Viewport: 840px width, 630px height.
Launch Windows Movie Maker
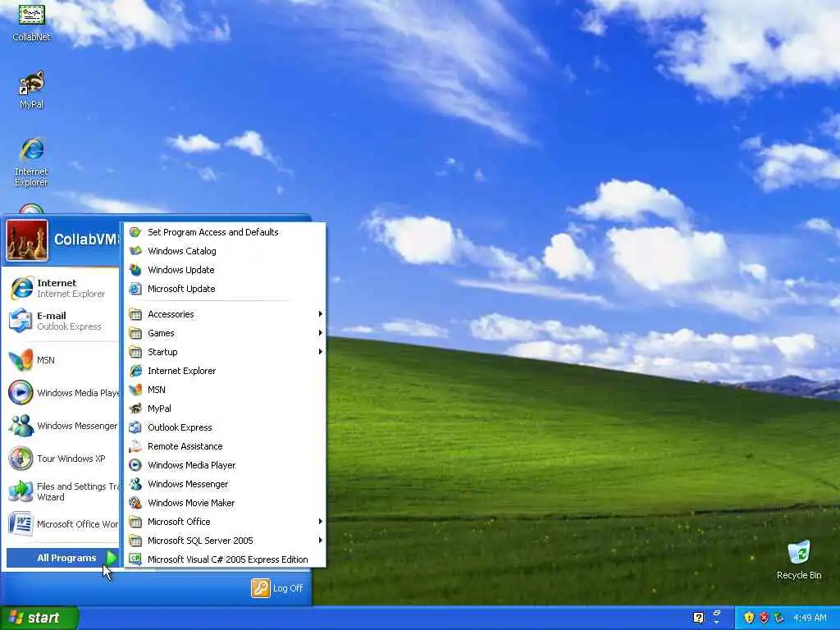pyautogui.click(x=225, y=503)
